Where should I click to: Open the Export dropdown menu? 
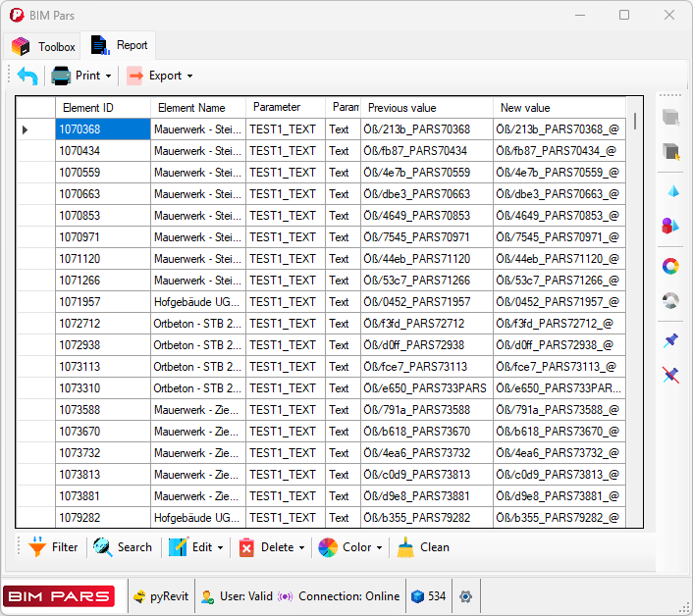189,77
